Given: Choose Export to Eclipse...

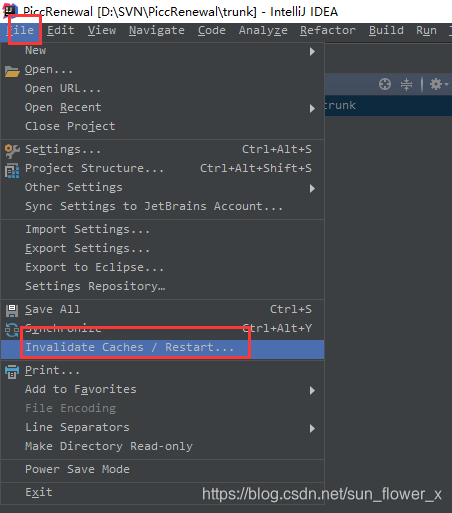Looking at the screenshot, I should pyautogui.click(x=162, y=268).
